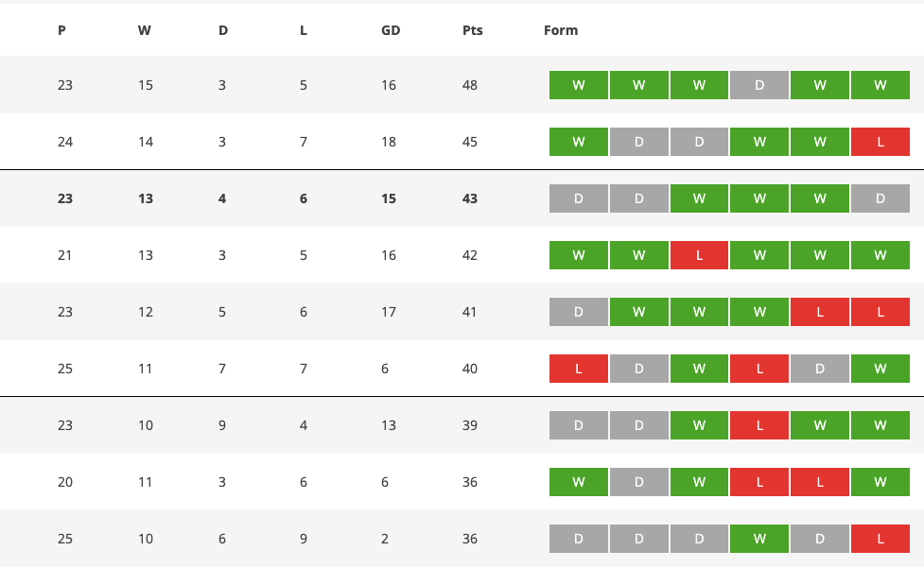
Task: Click the P (played) column header
Action: coord(61,30)
